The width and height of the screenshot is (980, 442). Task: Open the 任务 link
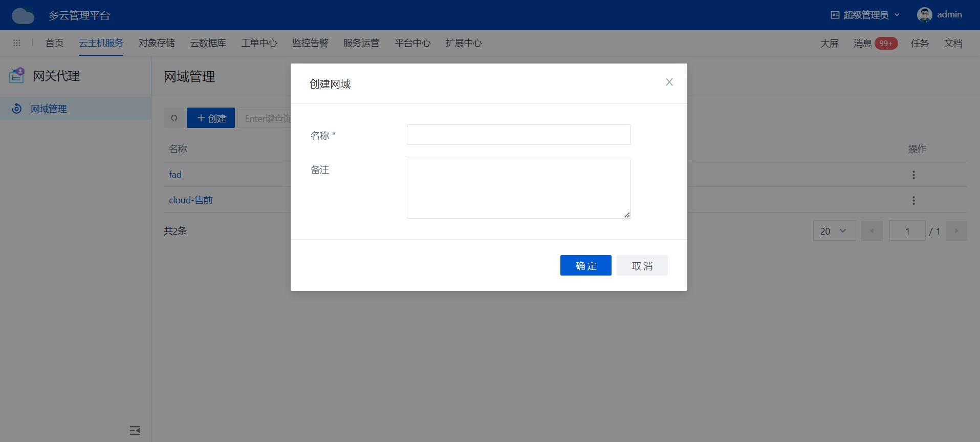point(920,44)
